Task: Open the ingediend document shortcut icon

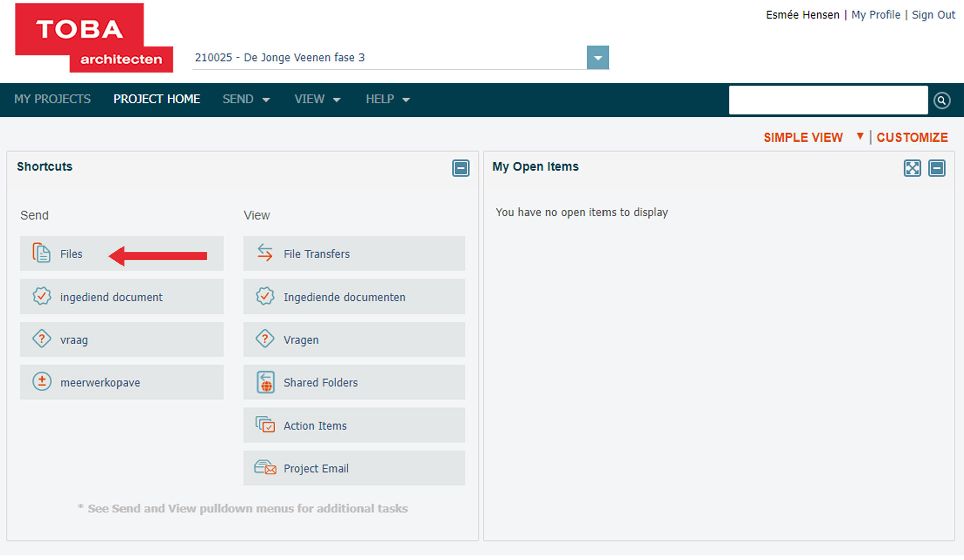Action: click(42, 296)
